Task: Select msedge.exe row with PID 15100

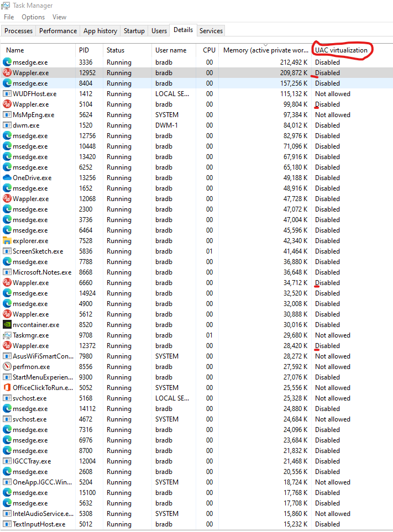Action: point(197,493)
